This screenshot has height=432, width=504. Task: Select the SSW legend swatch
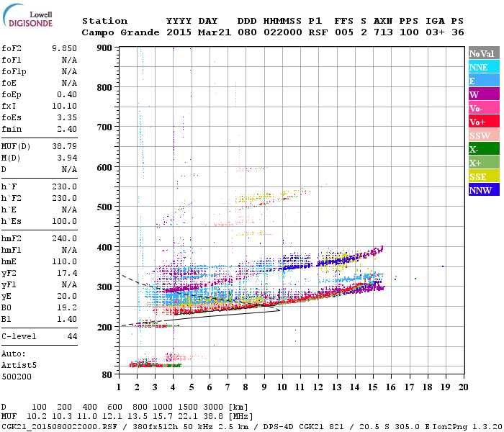(484, 135)
